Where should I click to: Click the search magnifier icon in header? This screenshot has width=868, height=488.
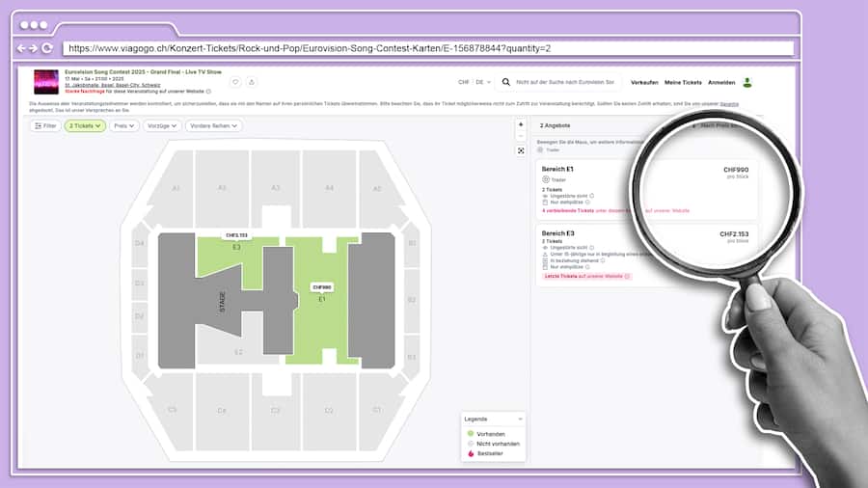tap(506, 82)
